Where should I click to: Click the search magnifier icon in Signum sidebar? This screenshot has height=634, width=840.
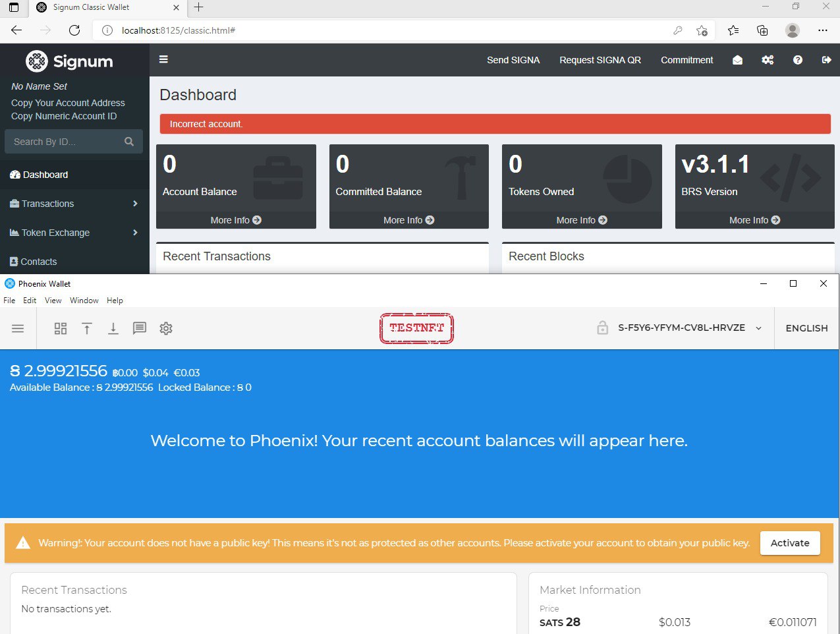click(x=129, y=142)
